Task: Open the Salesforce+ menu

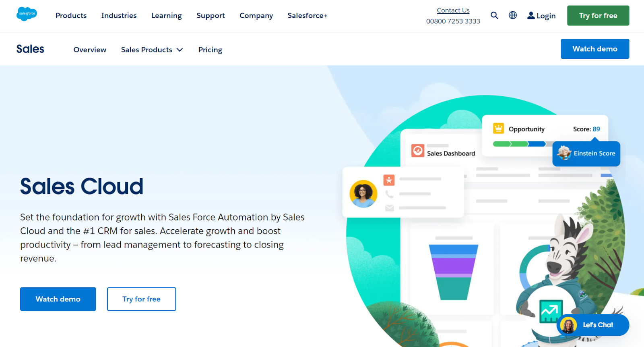Action: pyautogui.click(x=308, y=15)
